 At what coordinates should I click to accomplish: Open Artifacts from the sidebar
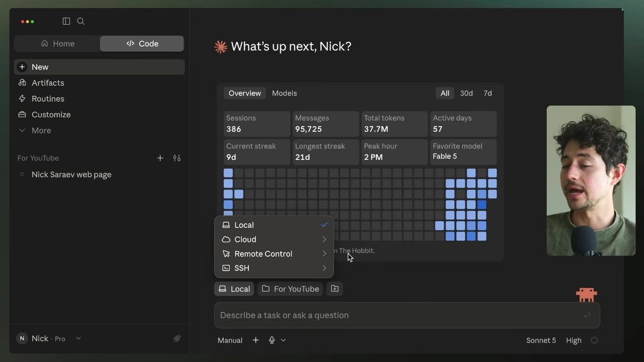coord(99,83)
